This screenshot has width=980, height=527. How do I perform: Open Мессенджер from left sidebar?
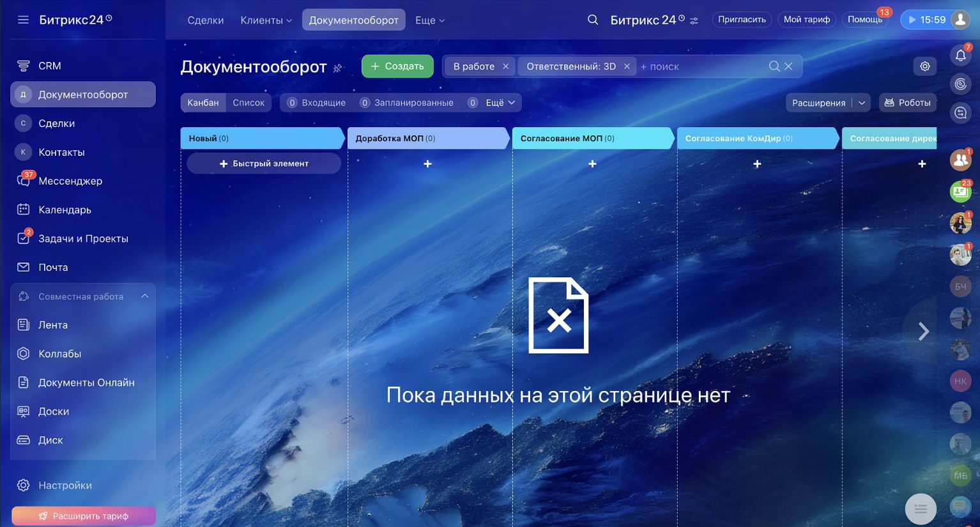pos(70,181)
